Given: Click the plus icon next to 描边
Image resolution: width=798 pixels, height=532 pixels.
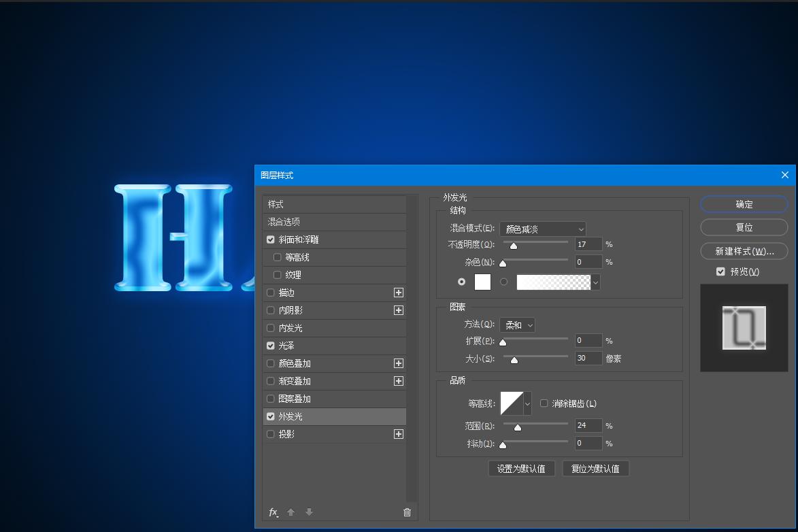Looking at the screenshot, I should click(399, 292).
